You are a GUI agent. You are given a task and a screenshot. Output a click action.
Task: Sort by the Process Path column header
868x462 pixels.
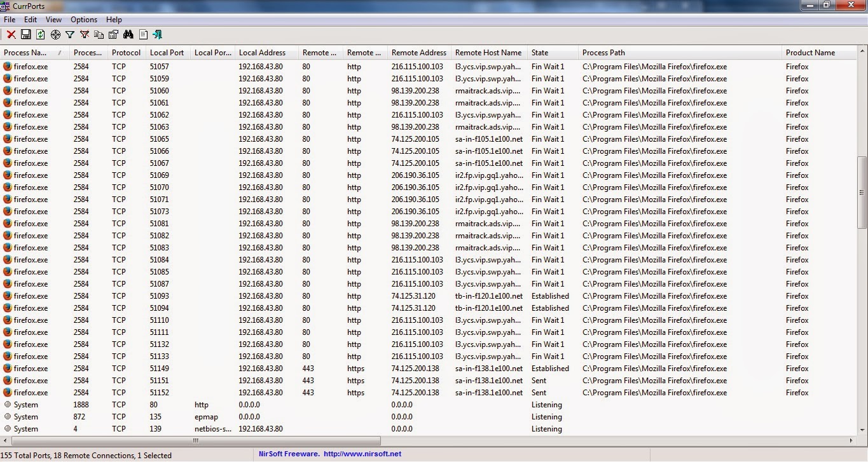tap(680, 53)
